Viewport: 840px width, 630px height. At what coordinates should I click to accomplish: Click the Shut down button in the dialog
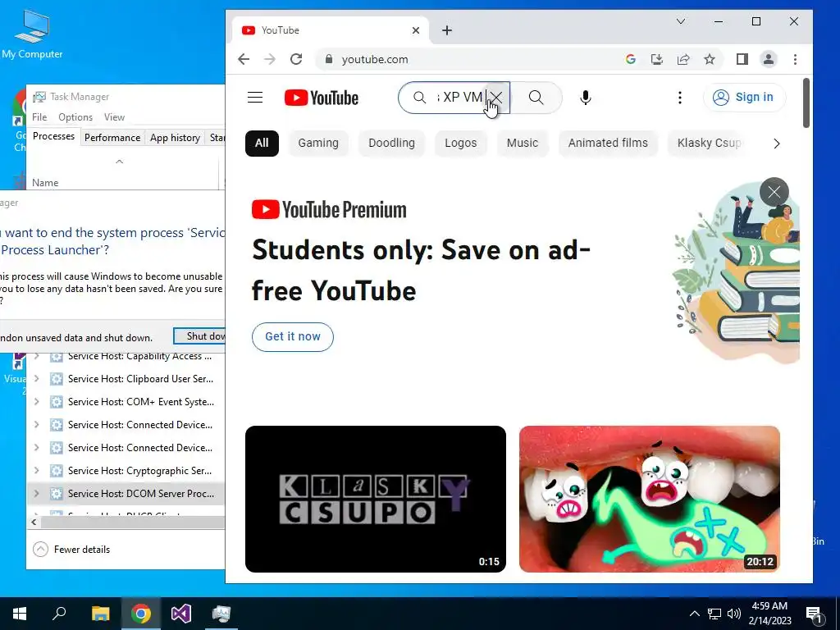200,336
